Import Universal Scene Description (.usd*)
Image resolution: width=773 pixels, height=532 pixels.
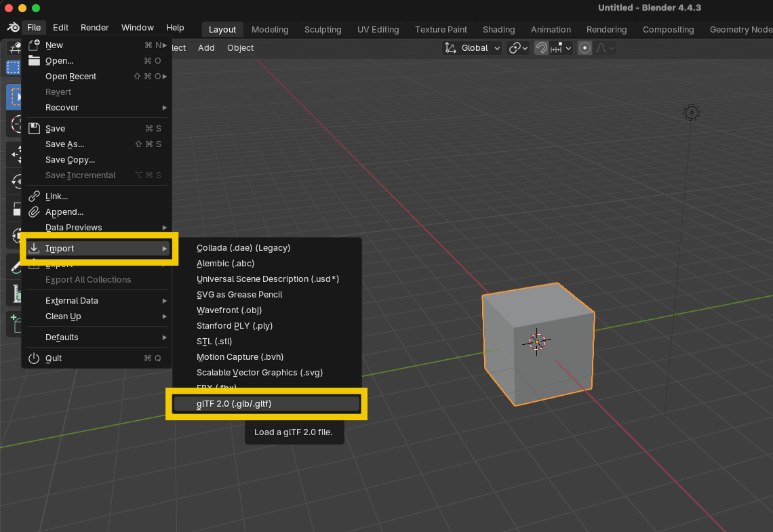266,279
